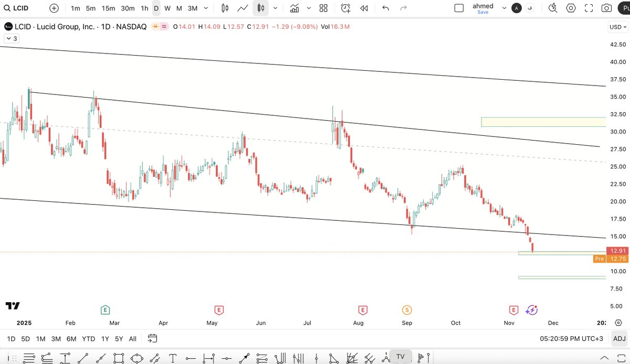Open the indicators menu
The image size is (630, 364).
point(295,8)
